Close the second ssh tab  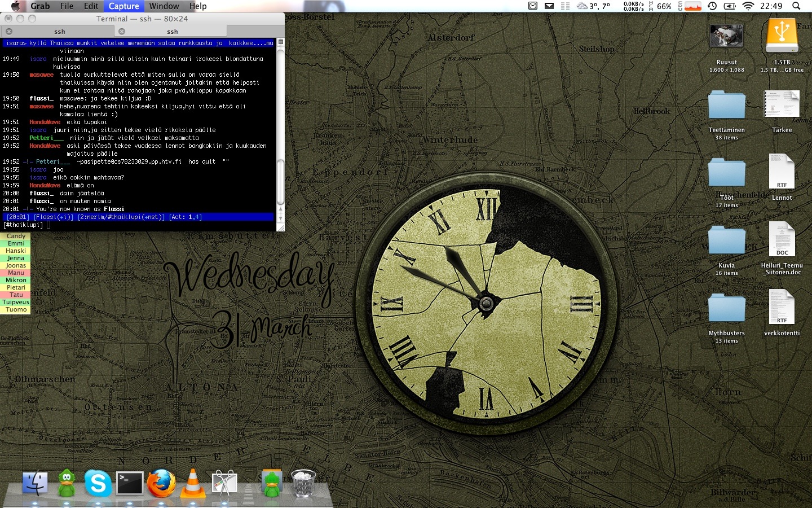click(122, 32)
